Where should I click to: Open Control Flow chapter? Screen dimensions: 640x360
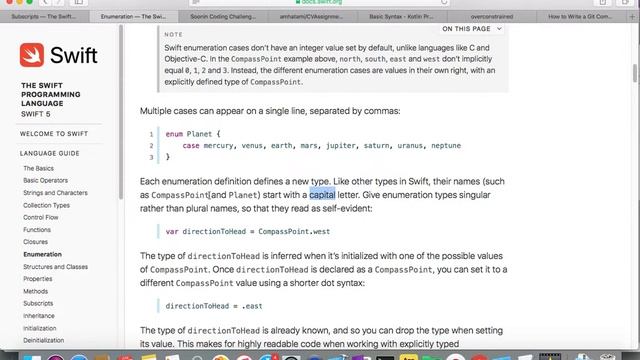(40, 218)
